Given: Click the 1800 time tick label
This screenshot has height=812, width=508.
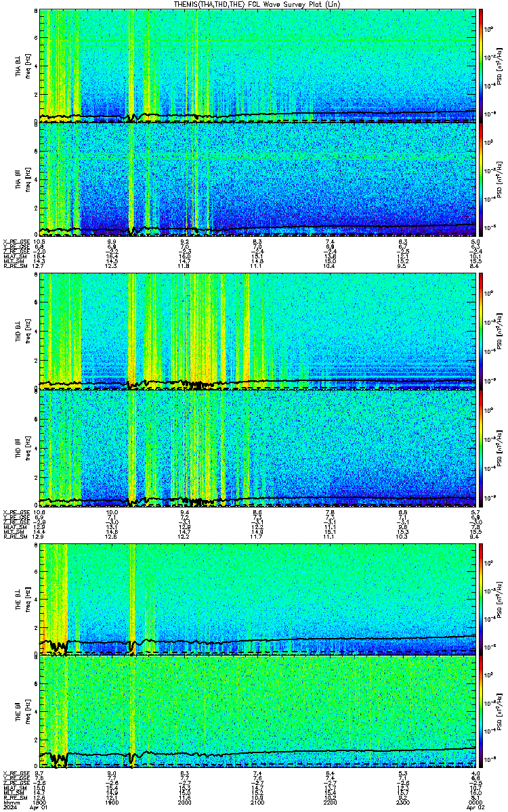Looking at the screenshot, I should pyautogui.click(x=39, y=803).
